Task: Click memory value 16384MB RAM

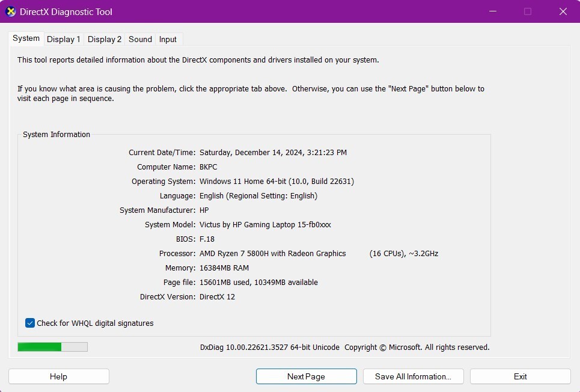Action: pyautogui.click(x=224, y=268)
